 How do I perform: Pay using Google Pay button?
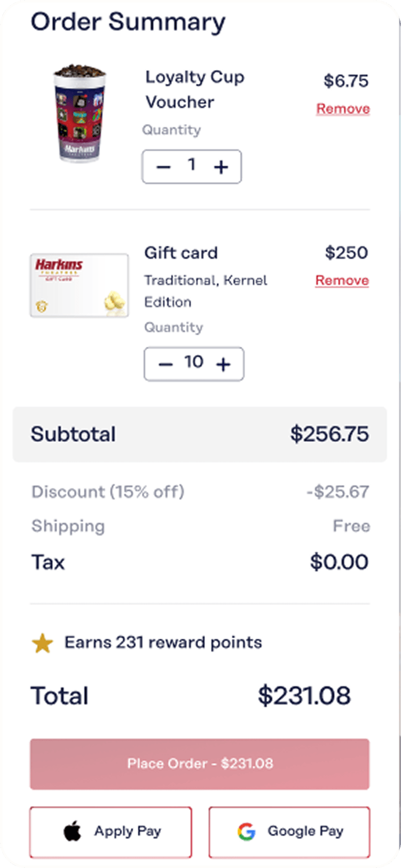pyautogui.click(x=289, y=832)
